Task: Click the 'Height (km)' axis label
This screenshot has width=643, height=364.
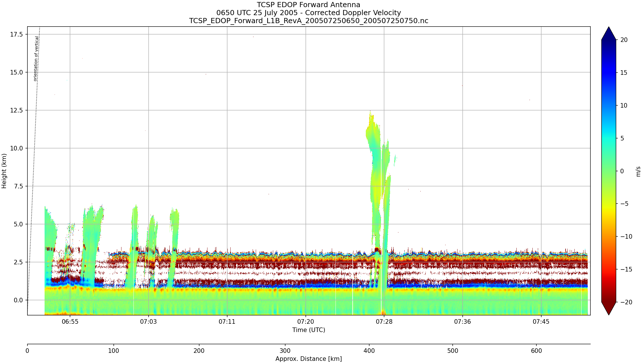Action: pos(4,171)
